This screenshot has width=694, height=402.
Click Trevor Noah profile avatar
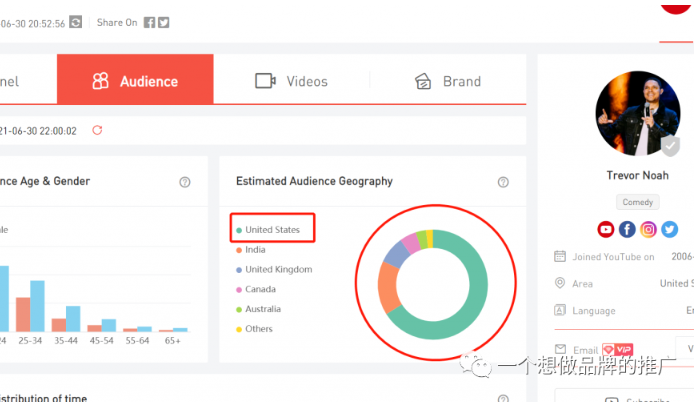pos(637,113)
